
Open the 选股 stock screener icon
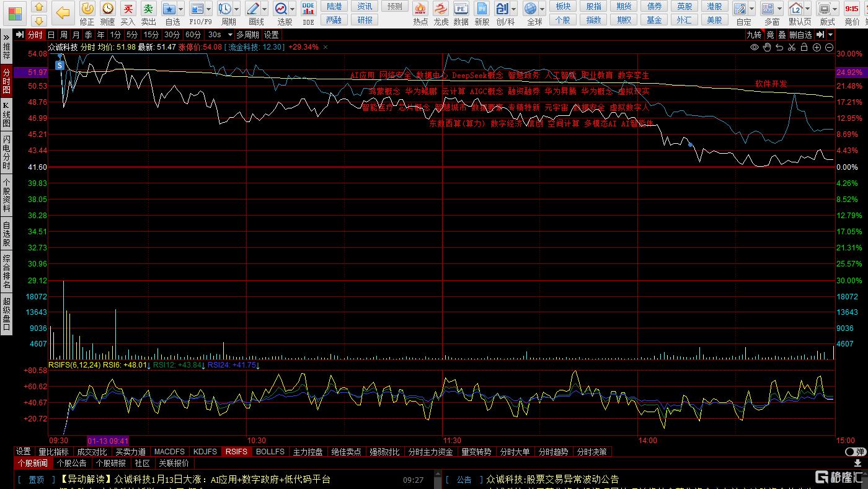coord(281,9)
